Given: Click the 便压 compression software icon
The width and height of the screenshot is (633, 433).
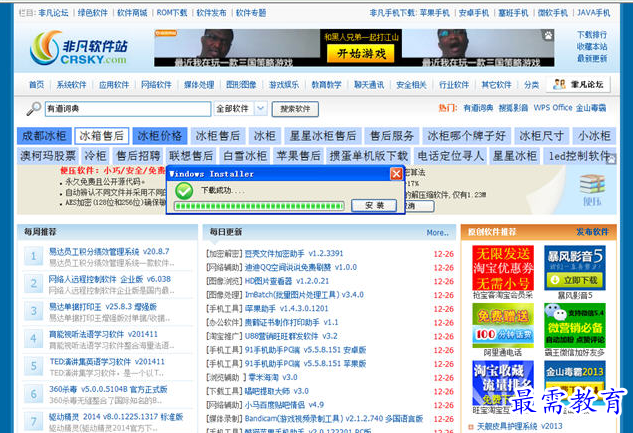Looking at the screenshot, I should click(592, 190).
